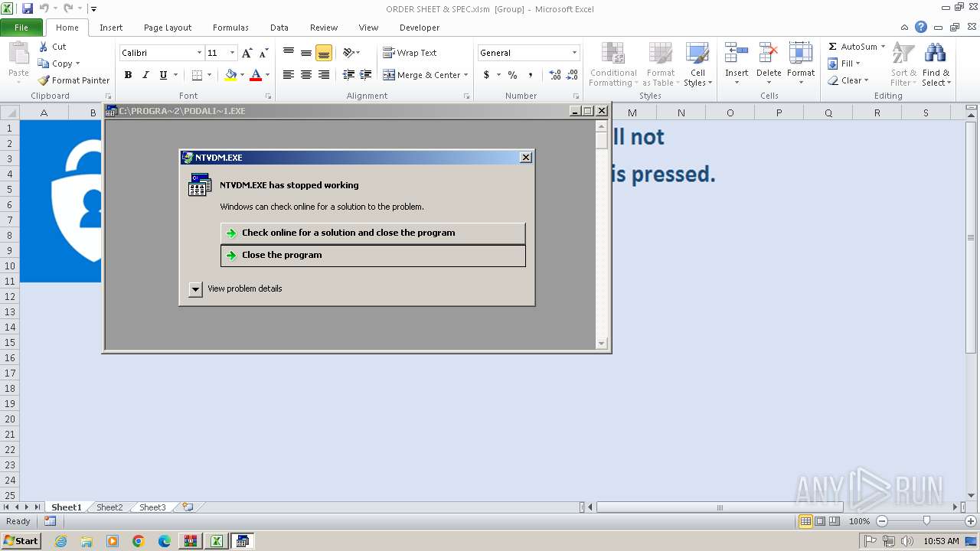Screen dimensions: 980x551
Task: Click Close the program button
Action: [x=373, y=256]
